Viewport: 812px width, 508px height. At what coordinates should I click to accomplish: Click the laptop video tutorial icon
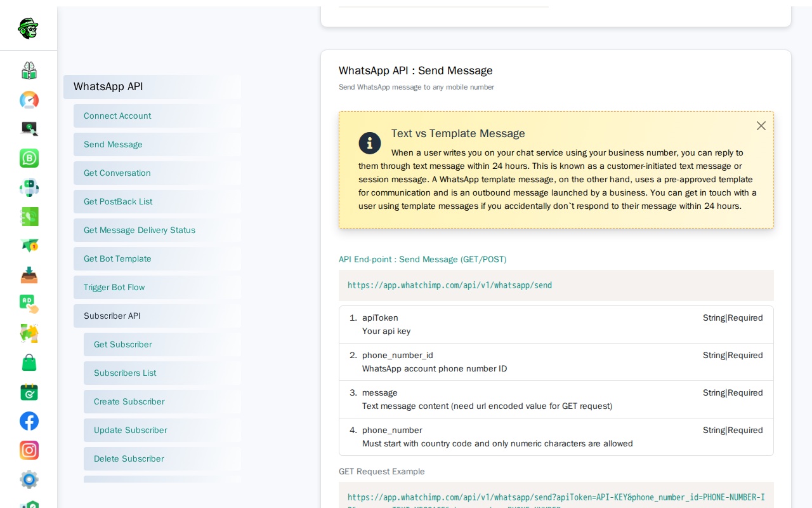coord(29,129)
